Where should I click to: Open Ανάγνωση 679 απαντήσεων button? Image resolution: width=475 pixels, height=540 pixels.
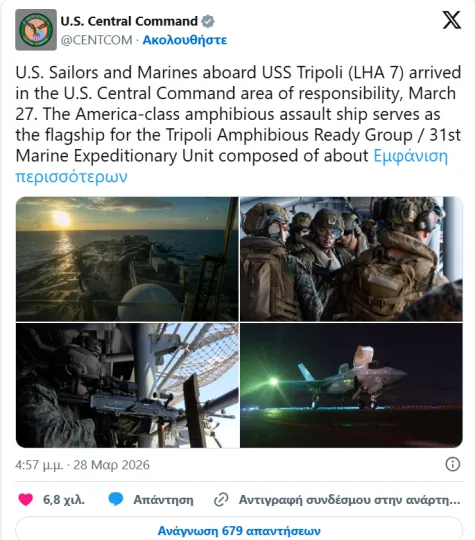pos(239,530)
